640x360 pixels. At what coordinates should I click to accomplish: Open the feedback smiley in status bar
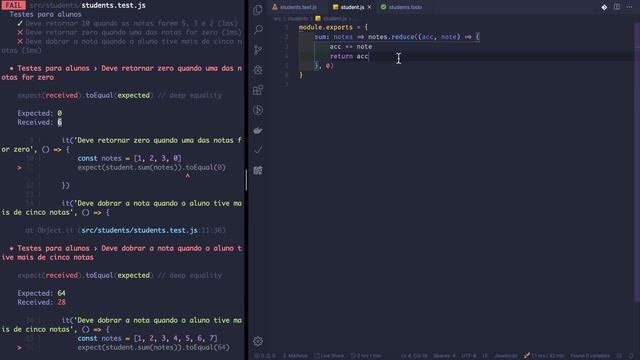point(619,356)
